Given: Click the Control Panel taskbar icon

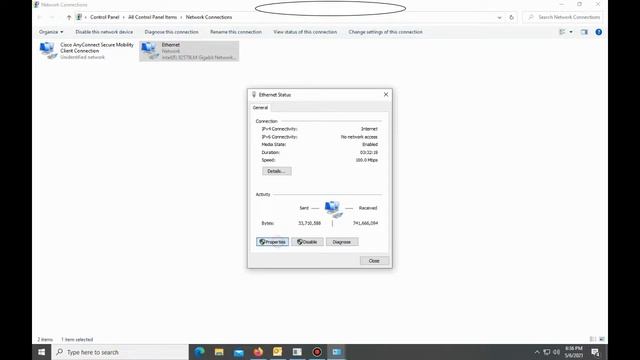Looking at the screenshot, I should (337, 352).
